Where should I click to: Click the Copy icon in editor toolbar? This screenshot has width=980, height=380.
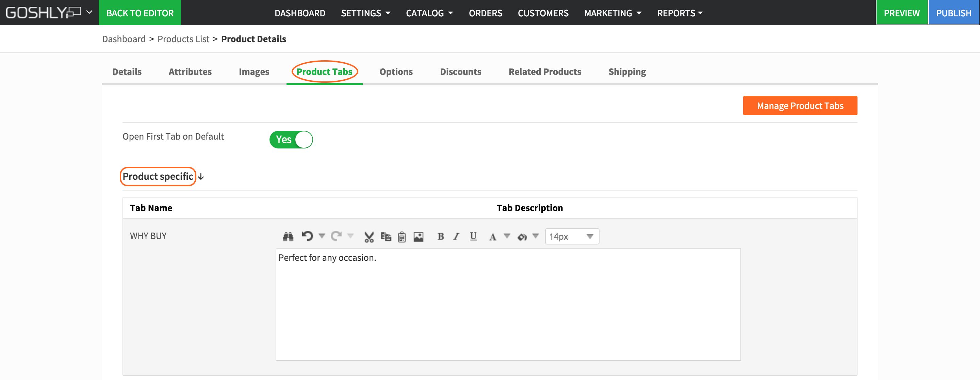point(386,236)
